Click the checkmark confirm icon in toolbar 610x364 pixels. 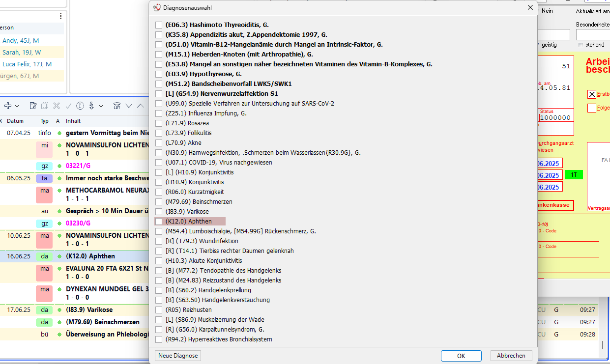click(68, 106)
